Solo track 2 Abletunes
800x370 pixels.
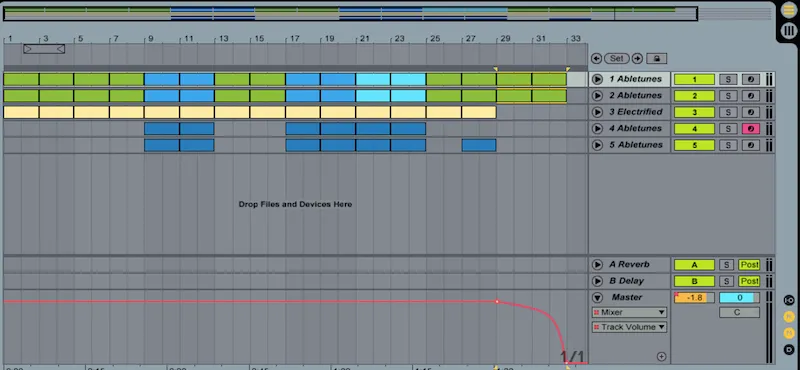coord(728,96)
